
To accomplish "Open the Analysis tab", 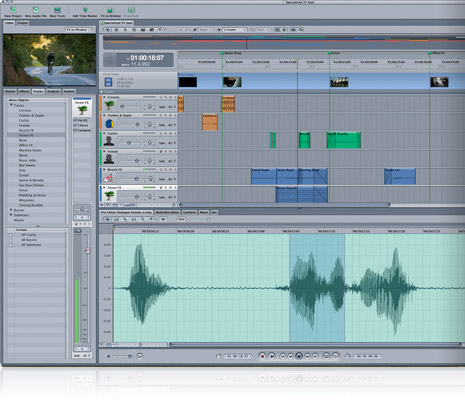I will (x=53, y=91).
